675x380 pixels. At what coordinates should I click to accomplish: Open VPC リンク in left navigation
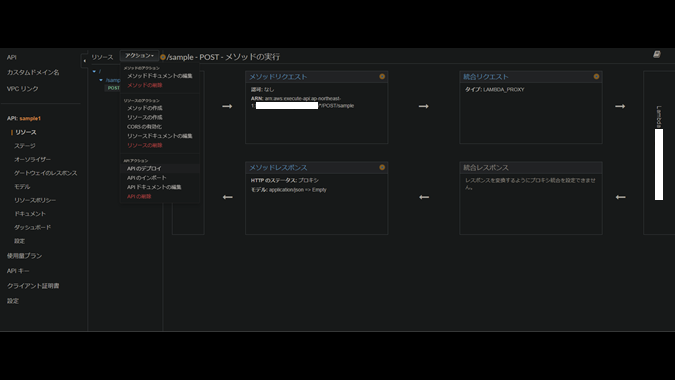coord(22,89)
